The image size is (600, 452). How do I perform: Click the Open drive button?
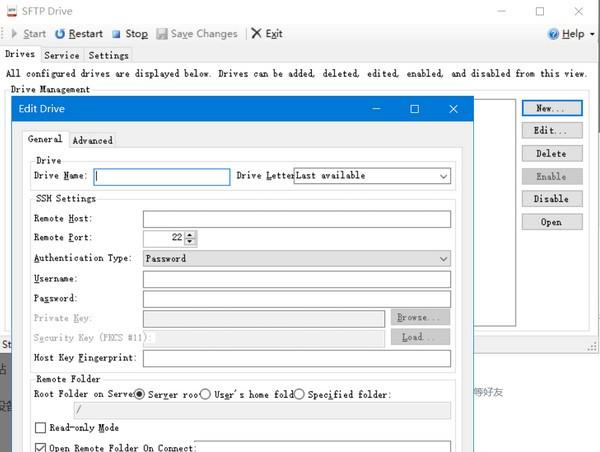tap(552, 222)
